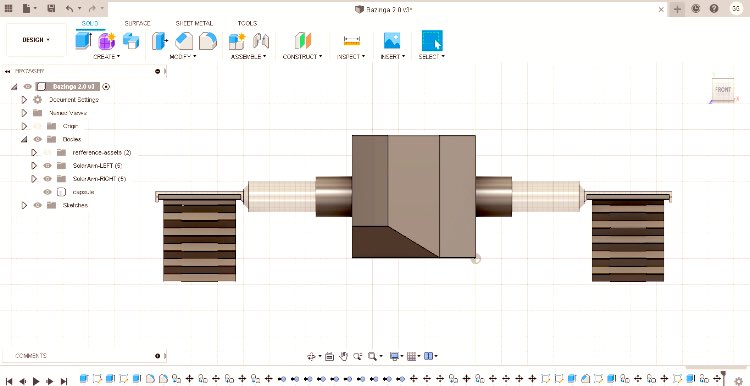Select the Press Pull tool
Viewport: 750px width, 386px height.
coord(160,41)
